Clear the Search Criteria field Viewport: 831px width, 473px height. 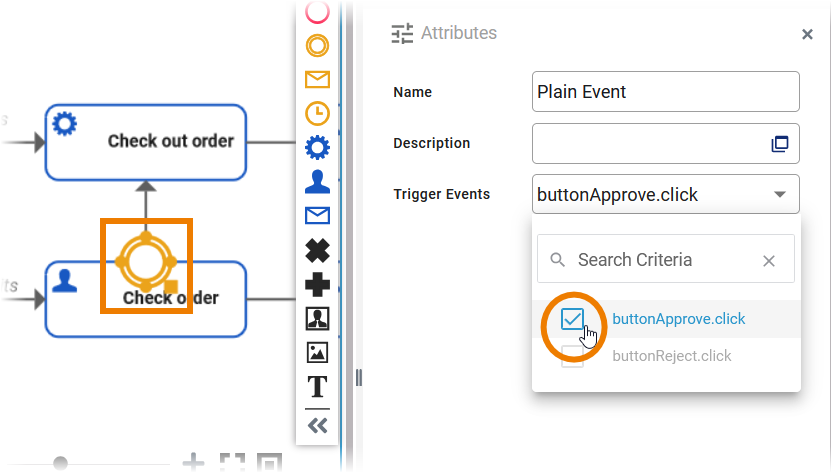(769, 261)
